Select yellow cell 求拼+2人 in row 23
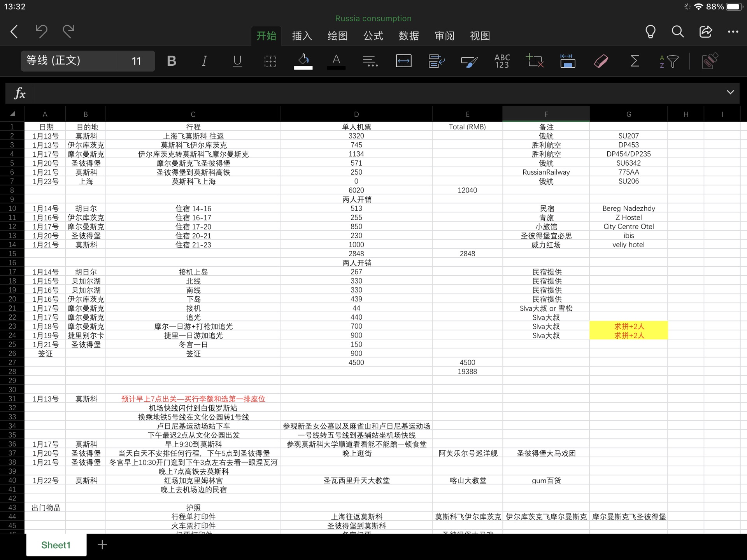Image resolution: width=747 pixels, height=560 pixels. pos(629,326)
